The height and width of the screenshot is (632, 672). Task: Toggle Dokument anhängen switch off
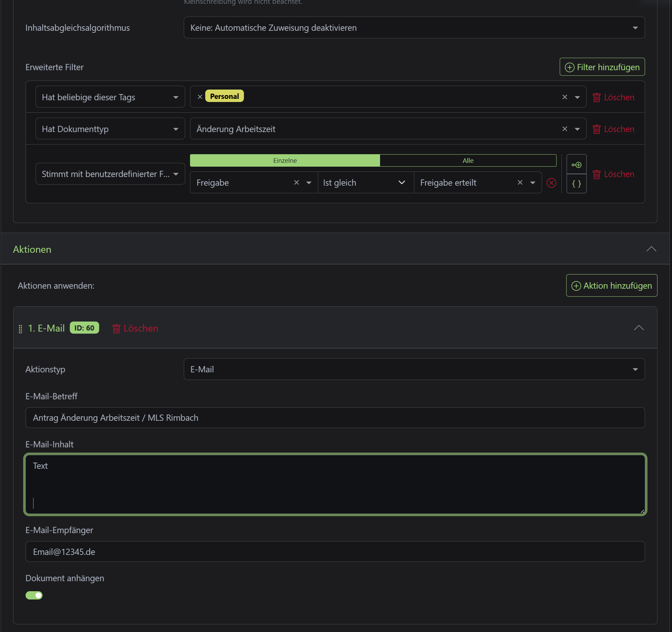coord(34,595)
